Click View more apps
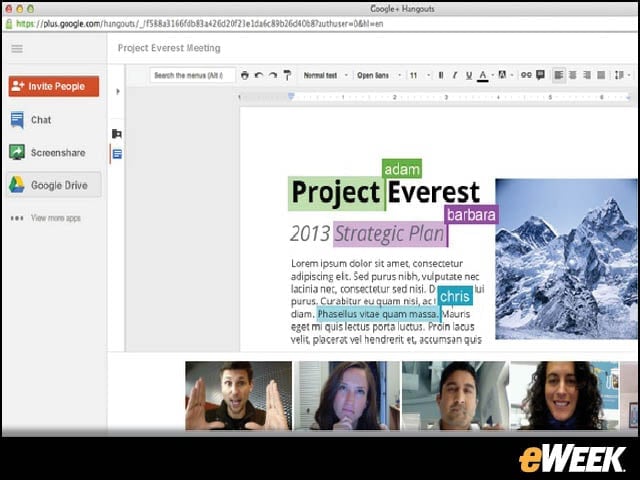 [x=56, y=218]
